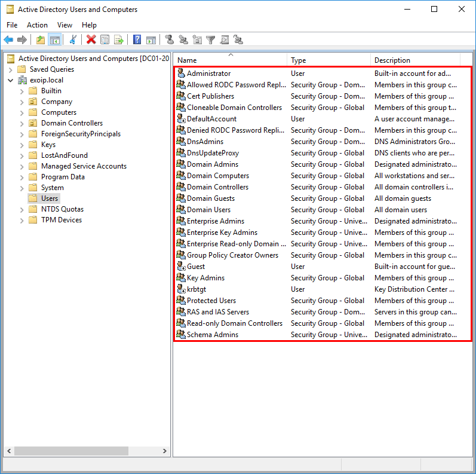Select the Enterprise Admins group
The height and width of the screenshot is (474, 476).
[x=216, y=221]
